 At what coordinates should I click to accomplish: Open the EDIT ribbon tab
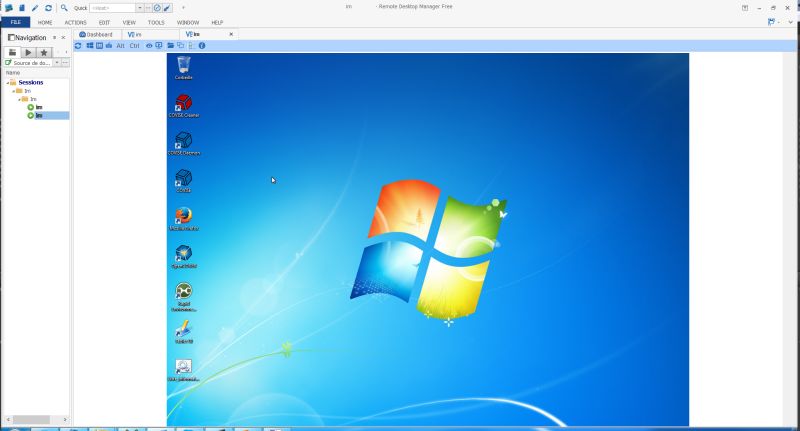click(x=105, y=22)
